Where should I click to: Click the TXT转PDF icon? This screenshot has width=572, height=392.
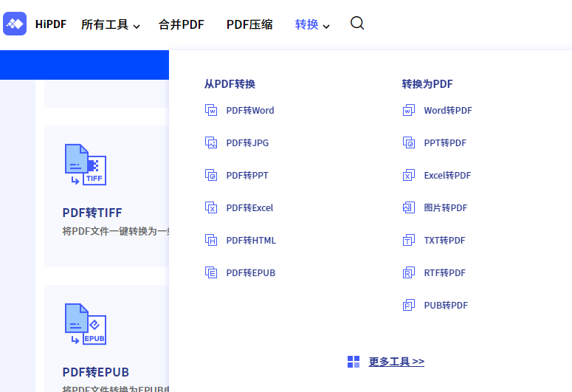coord(409,240)
